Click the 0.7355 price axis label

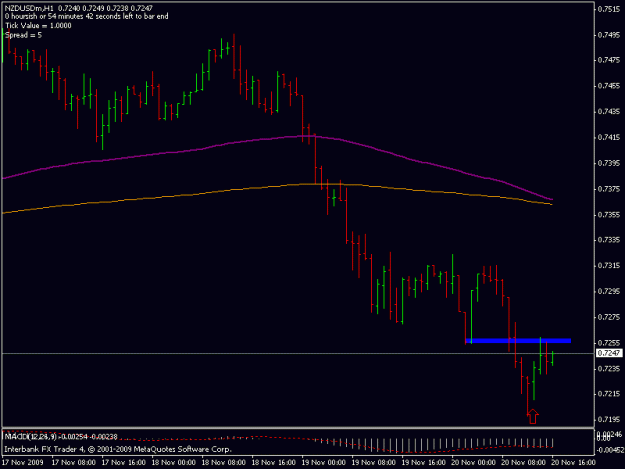pos(609,214)
